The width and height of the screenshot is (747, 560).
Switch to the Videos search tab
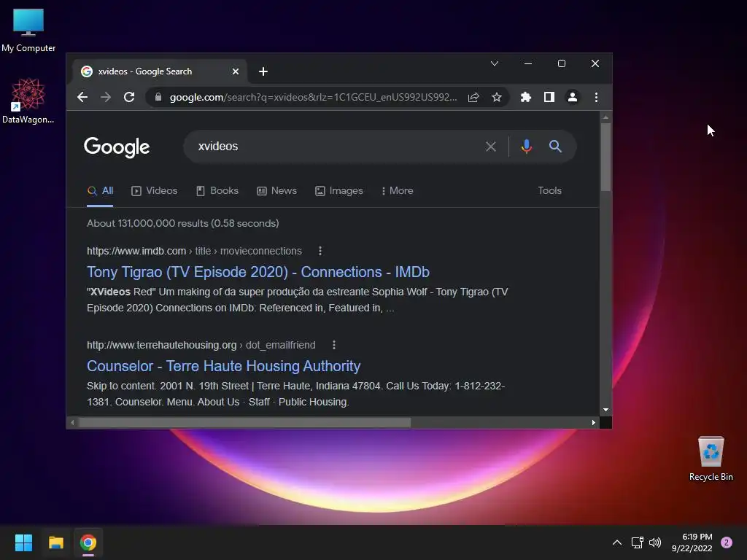[155, 190]
